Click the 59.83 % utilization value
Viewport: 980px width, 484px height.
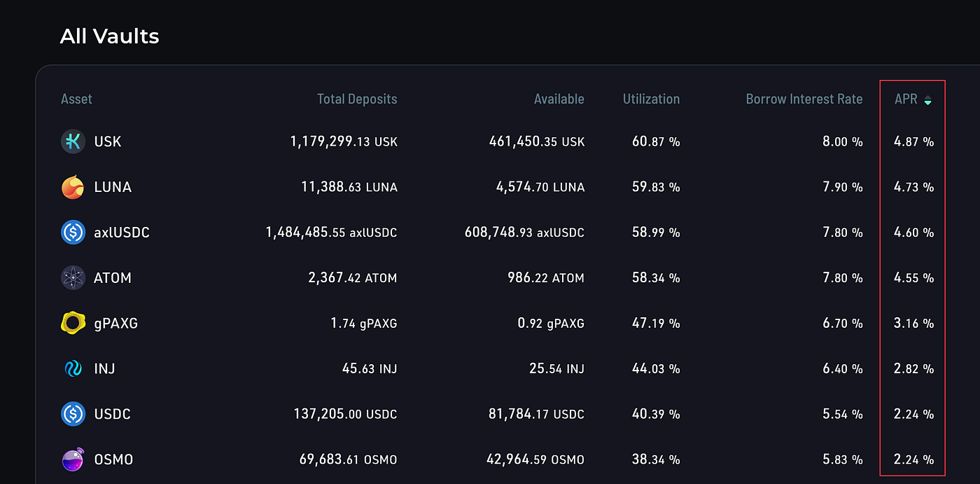click(656, 187)
